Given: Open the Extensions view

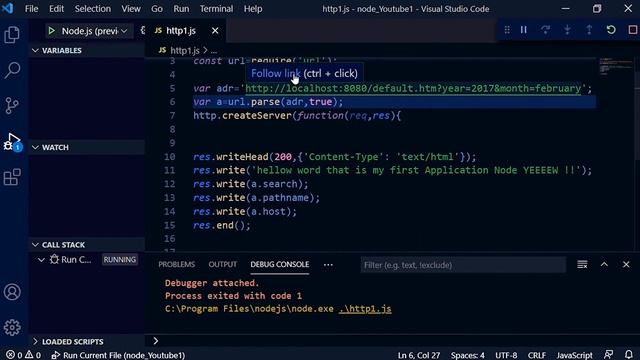Looking at the screenshot, I should click(x=12, y=177).
